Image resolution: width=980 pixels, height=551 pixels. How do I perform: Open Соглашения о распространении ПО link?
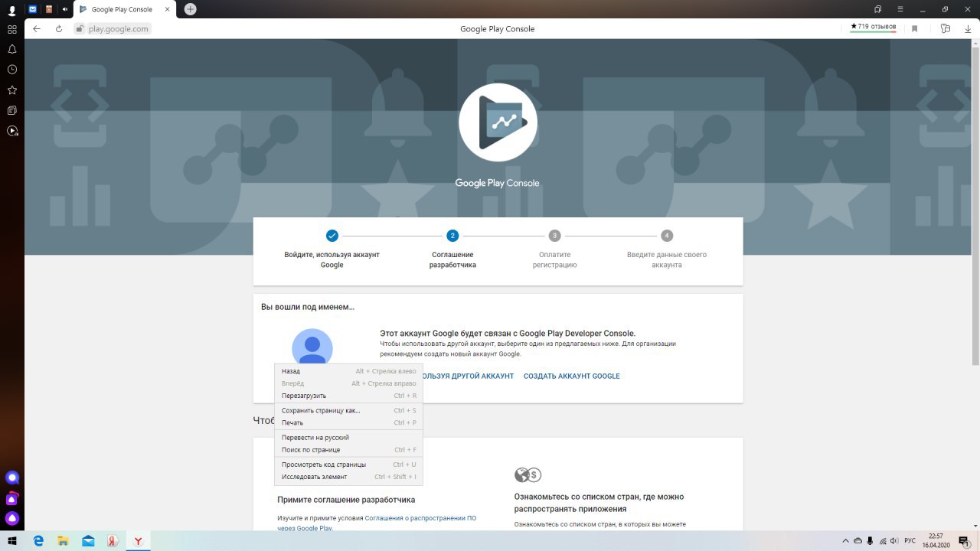(420, 518)
